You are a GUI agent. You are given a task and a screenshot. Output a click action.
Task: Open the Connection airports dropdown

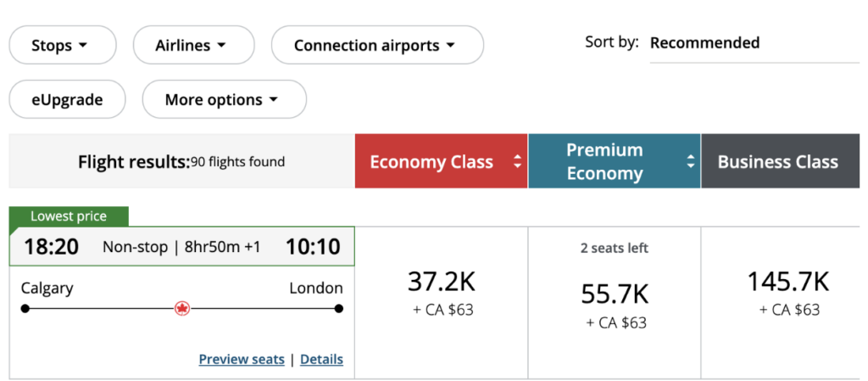pyautogui.click(x=376, y=45)
